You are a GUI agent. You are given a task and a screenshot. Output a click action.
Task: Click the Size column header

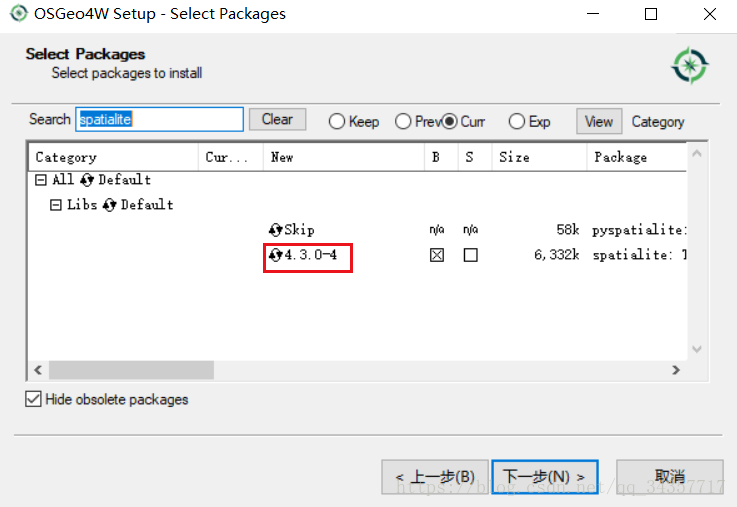tap(540, 157)
